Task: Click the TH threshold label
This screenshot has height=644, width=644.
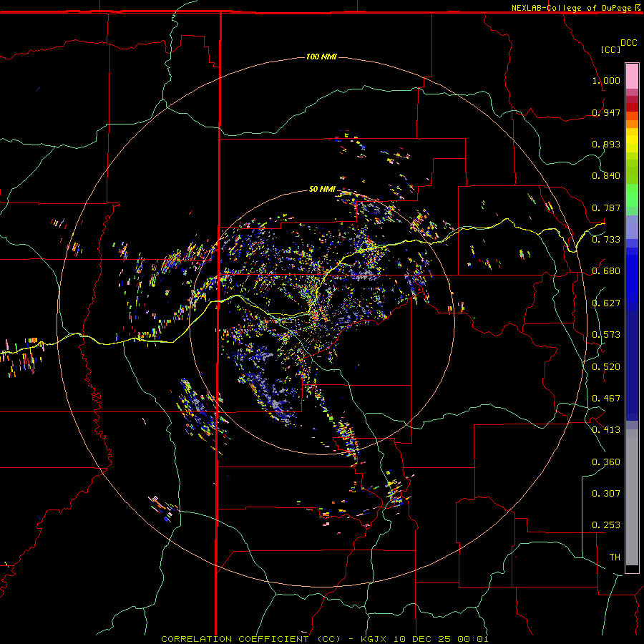Action: point(615,557)
